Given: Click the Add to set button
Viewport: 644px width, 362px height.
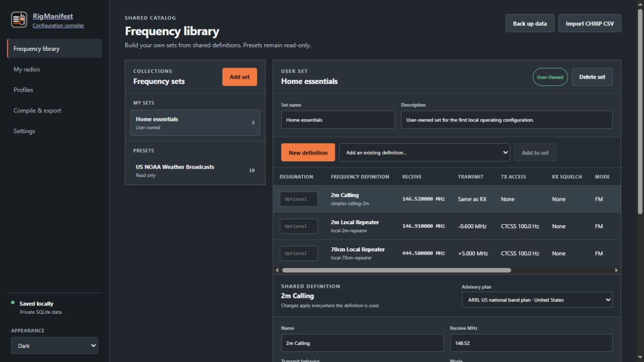Looking at the screenshot, I should point(535,153).
